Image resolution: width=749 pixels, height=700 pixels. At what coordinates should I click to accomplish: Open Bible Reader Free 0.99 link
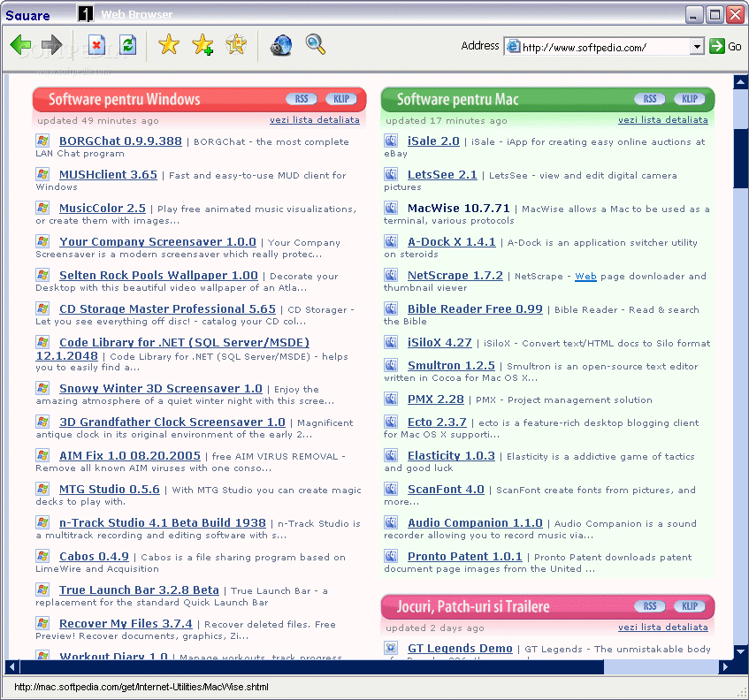[475, 309]
